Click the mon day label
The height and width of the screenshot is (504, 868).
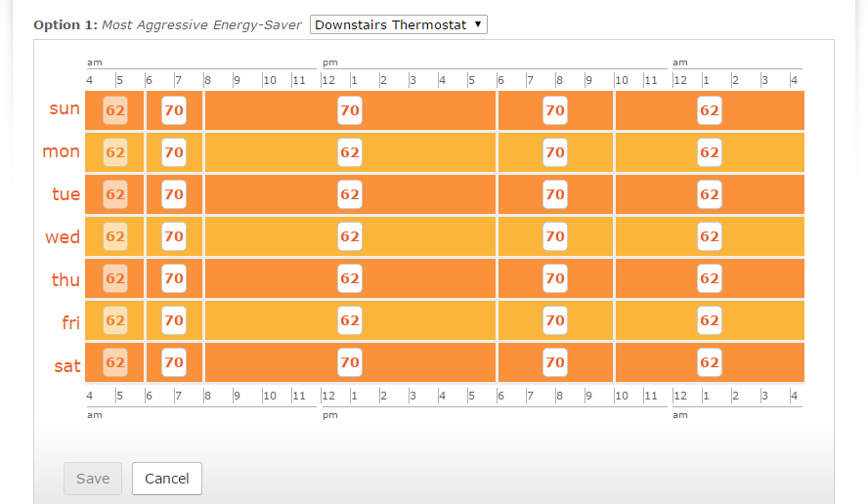62,151
